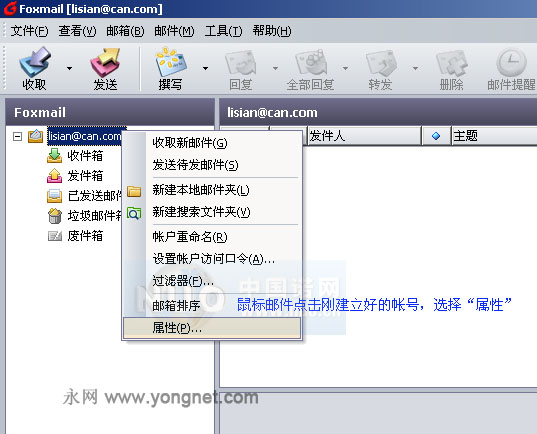The height and width of the screenshot is (434, 537).
Task: Expand the dropdown arrow beside 撰写
Action: point(205,69)
